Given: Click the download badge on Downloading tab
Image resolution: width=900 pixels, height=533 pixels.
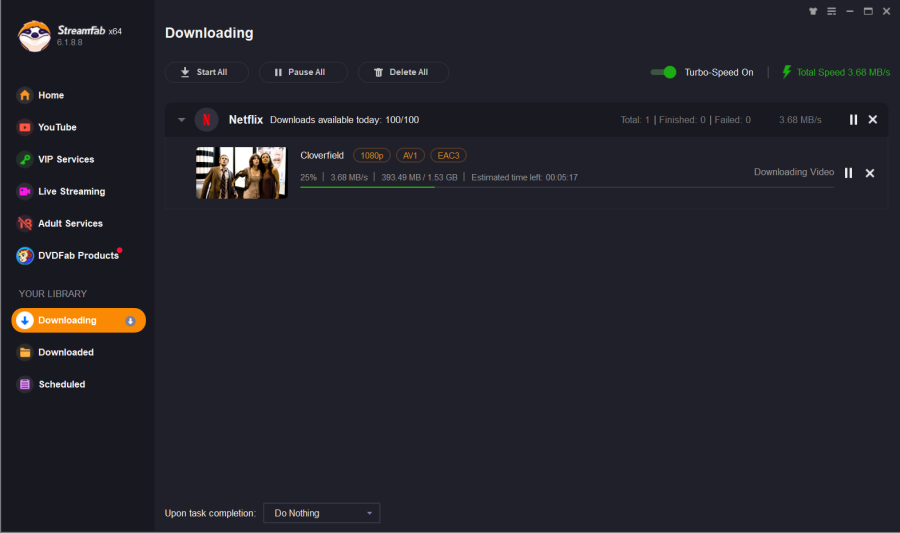Looking at the screenshot, I should (130, 321).
